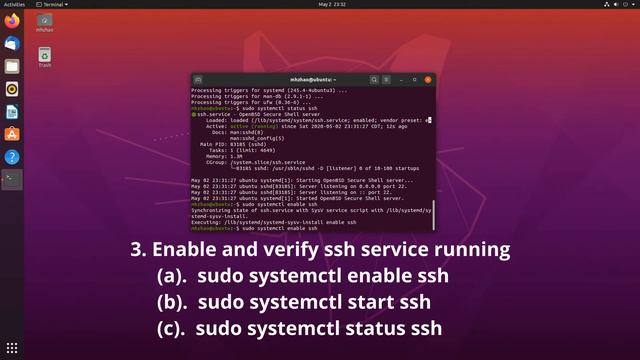
Task: Close the terminal window
Action: point(428,80)
